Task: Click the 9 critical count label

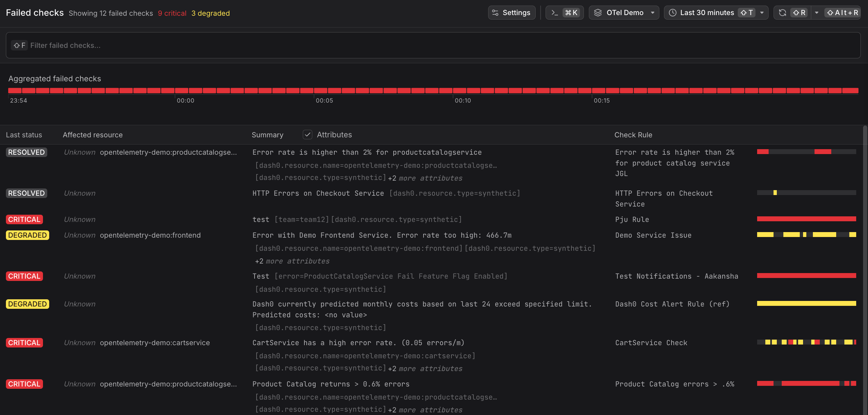Action: 172,13
